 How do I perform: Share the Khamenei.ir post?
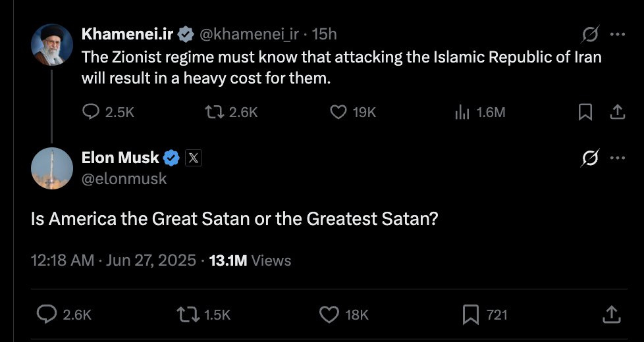point(617,112)
